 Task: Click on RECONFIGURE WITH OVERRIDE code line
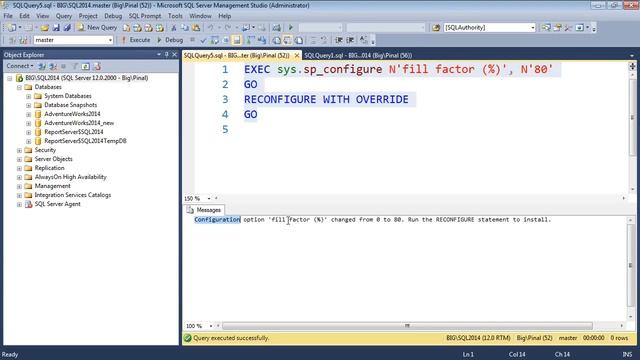(x=326, y=99)
